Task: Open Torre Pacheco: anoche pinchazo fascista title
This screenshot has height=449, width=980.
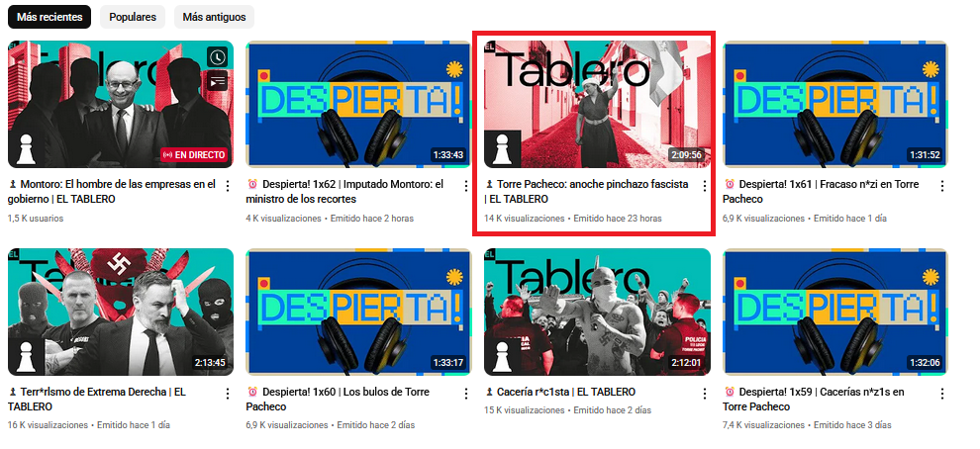Action: pos(587,192)
